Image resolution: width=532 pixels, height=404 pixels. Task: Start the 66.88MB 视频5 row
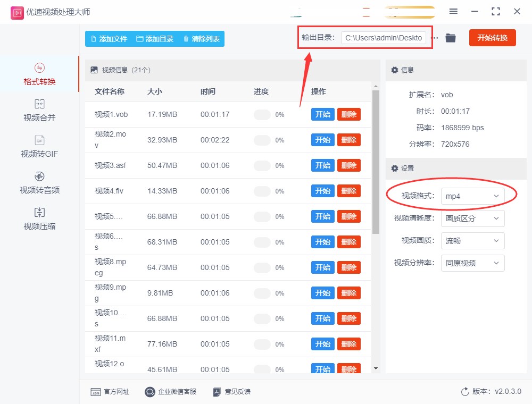click(323, 216)
